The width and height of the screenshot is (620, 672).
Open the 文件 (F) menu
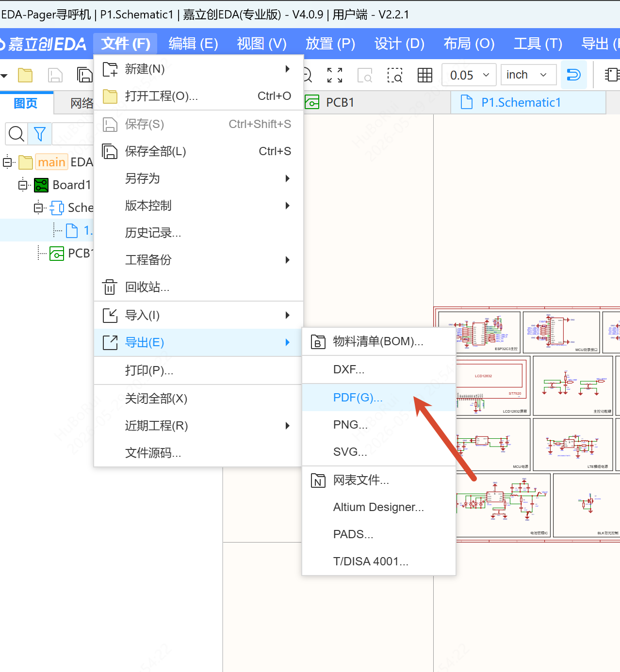[126, 44]
